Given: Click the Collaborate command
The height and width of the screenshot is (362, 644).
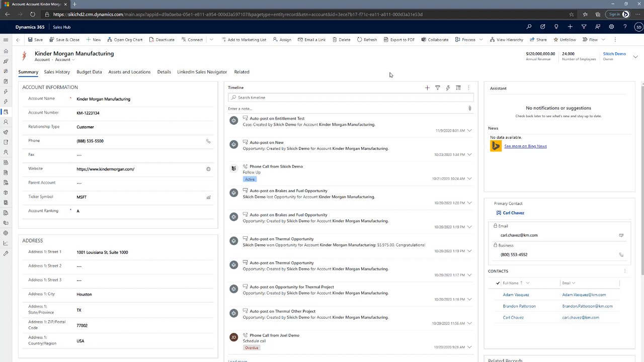Looking at the screenshot, I should (x=435, y=40).
